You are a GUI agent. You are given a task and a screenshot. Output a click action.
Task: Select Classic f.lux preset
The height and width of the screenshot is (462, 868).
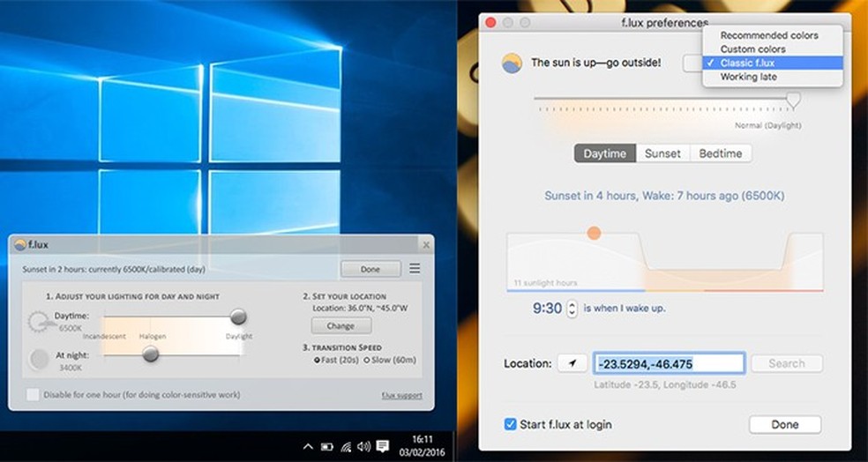(773, 63)
